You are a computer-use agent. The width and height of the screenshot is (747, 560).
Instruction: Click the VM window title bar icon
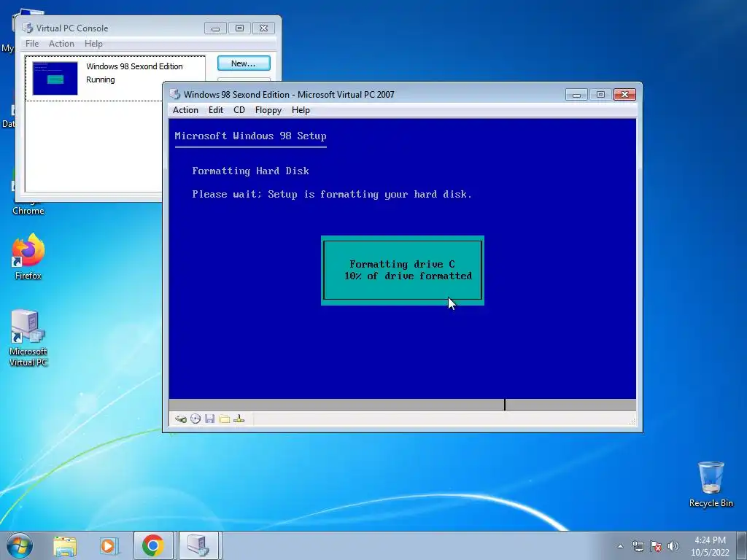click(x=175, y=94)
